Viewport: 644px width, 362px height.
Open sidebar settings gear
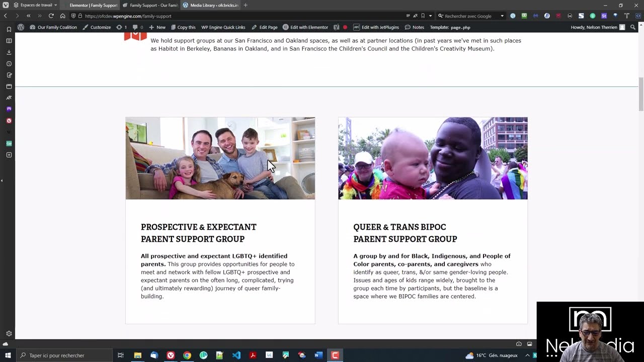(x=9, y=333)
